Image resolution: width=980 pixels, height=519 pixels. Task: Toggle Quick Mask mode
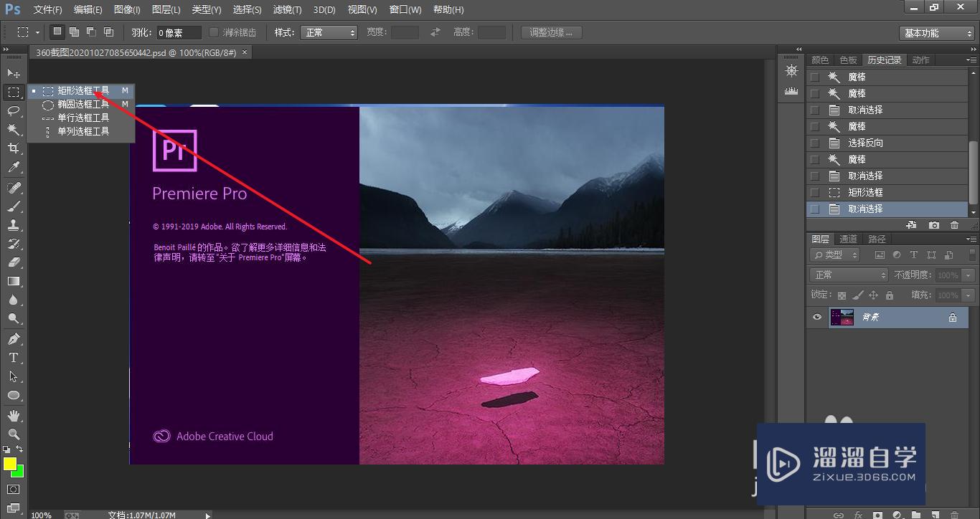click(x=14, y=489)
